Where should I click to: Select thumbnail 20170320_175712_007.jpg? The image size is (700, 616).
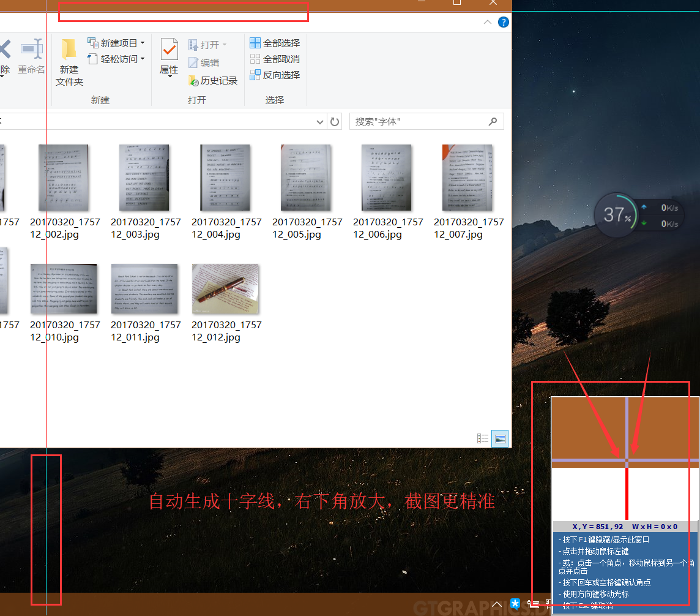coord(467,178)
